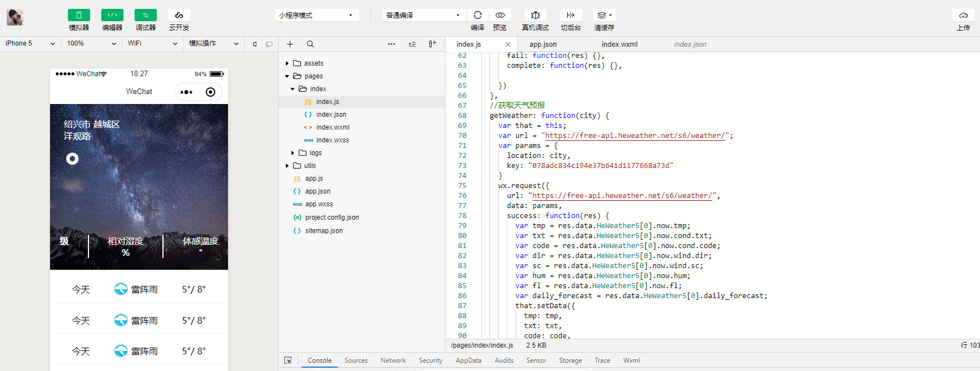Click the element inspector cursor icon
This screenshot has height=371, width=980.
coord(288,360)
